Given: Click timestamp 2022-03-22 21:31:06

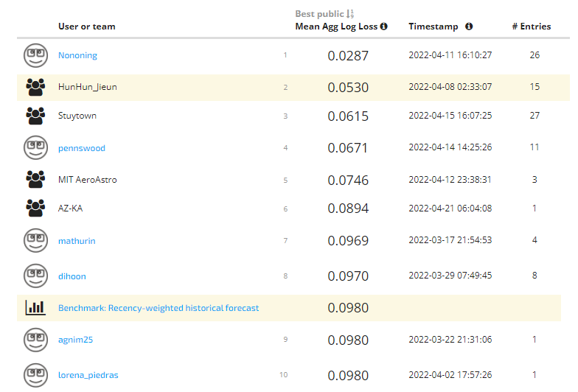Looking at the screenshot, I should click(450, 339).
